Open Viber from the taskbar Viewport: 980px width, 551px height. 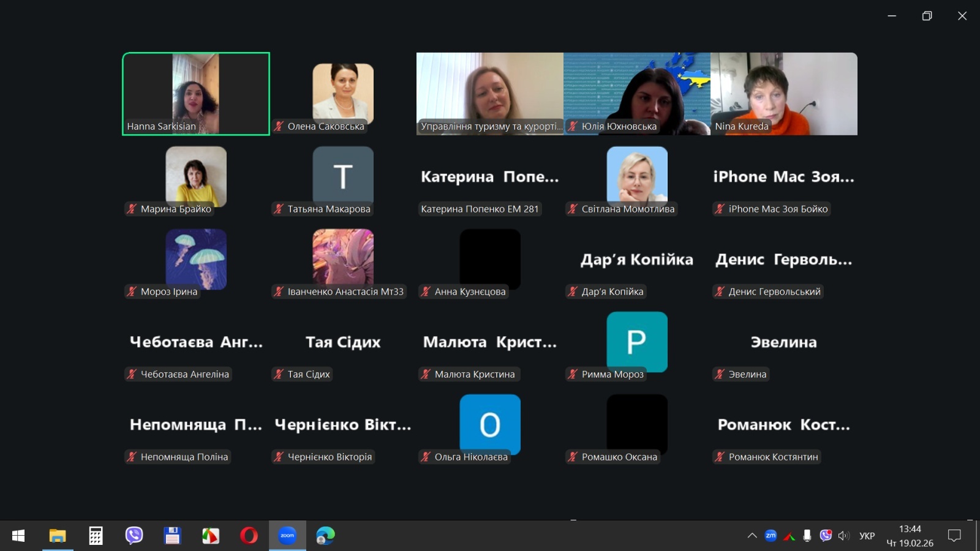134,536
